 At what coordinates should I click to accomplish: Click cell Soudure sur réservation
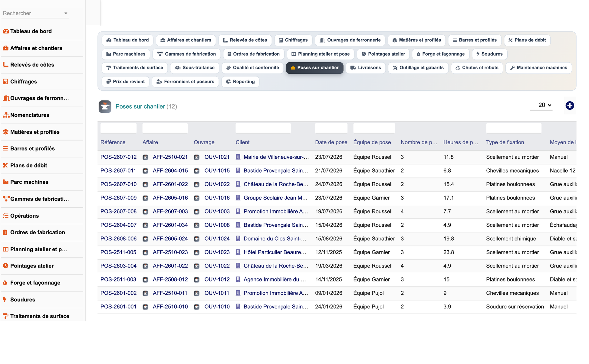[515, 307]
